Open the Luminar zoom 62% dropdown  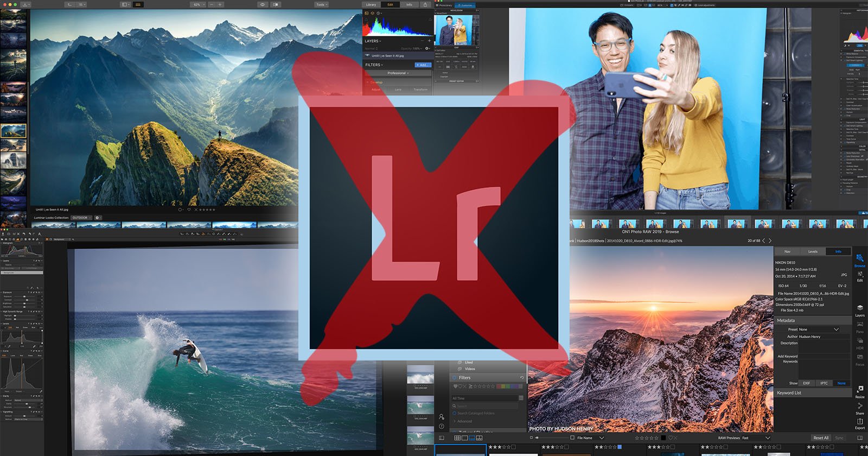(x=199, y=4)
